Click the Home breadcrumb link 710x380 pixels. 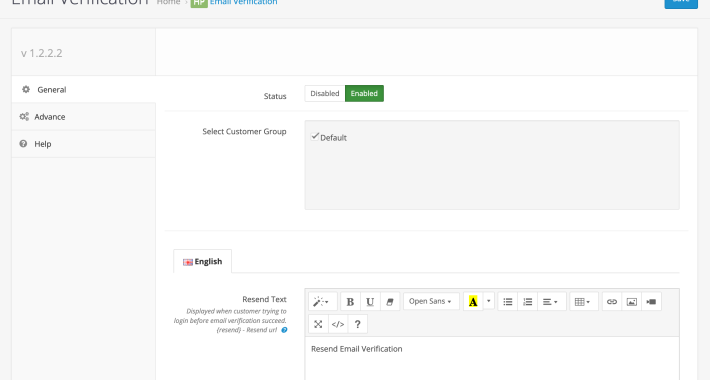(168, 2)
